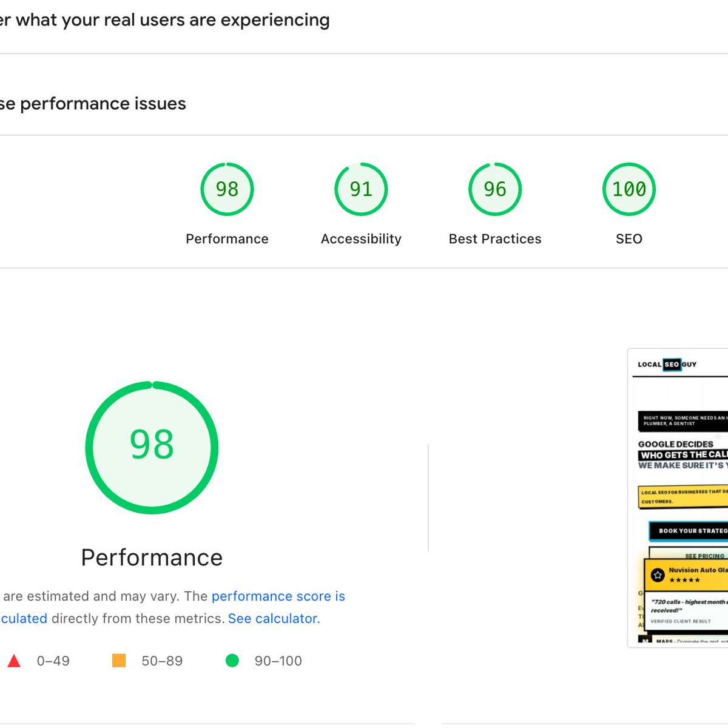The height and width of the screenshot is (728, 728).
Task: Open the 'performance score is' link
Action: coord(278,596)
